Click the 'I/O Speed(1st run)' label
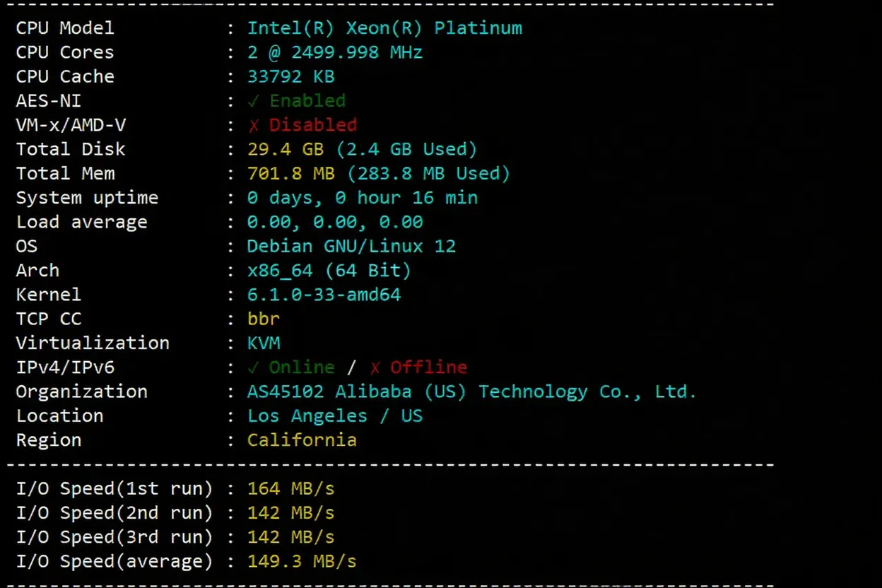The width and height of the screenshot is (882, 588). pos(114,488)
